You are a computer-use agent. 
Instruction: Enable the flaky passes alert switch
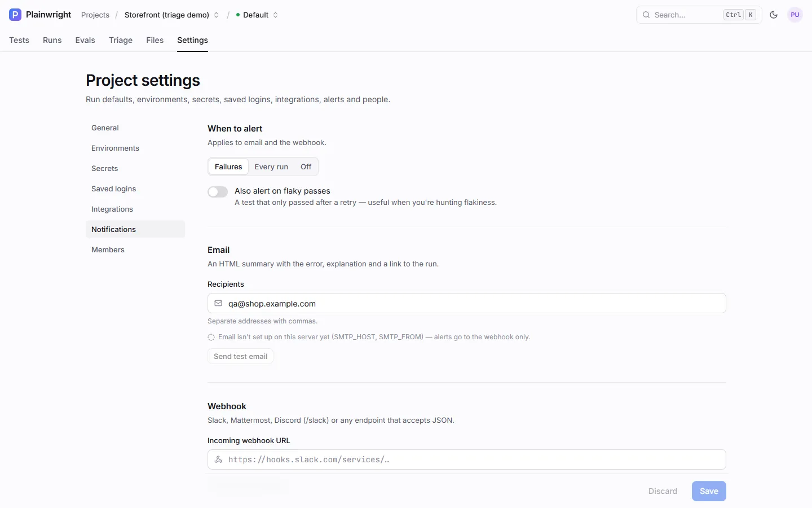(218, 192)
